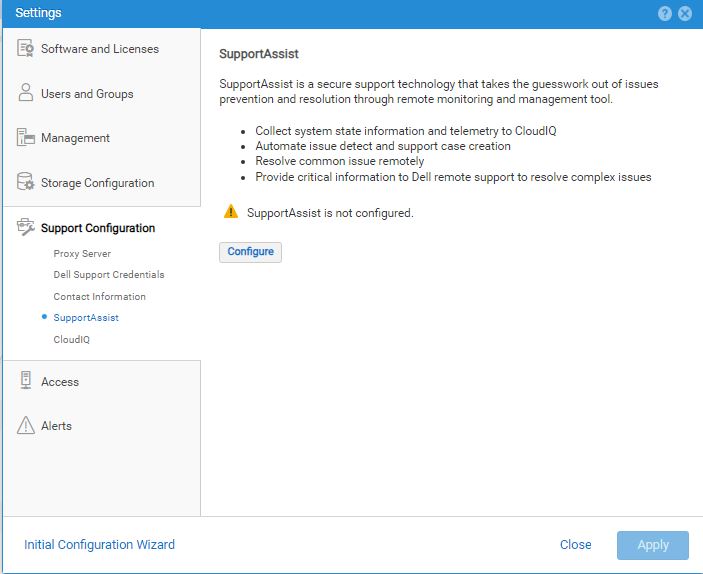703x574 pixels.
Task: Open the Software and Licenses section
Action: (x=99, y=49)
